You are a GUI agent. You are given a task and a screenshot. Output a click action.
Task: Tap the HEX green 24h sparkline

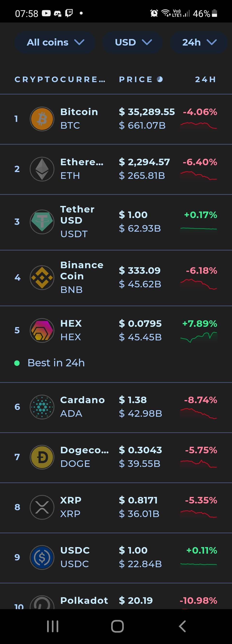[199, 337]
